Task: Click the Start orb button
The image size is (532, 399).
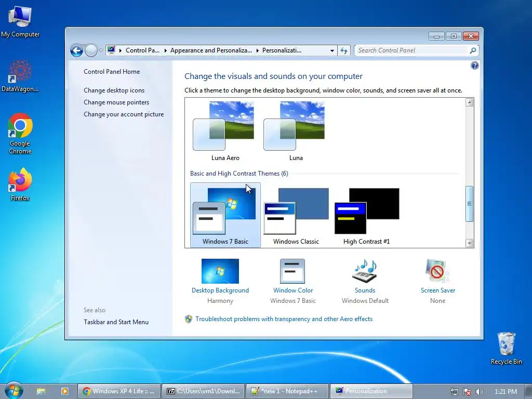Action: [14, 390]
